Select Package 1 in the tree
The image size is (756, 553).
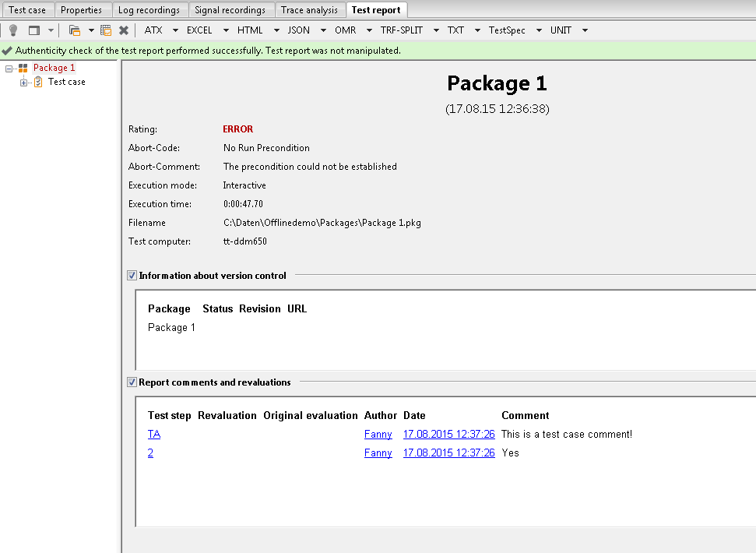click(54, 68)
